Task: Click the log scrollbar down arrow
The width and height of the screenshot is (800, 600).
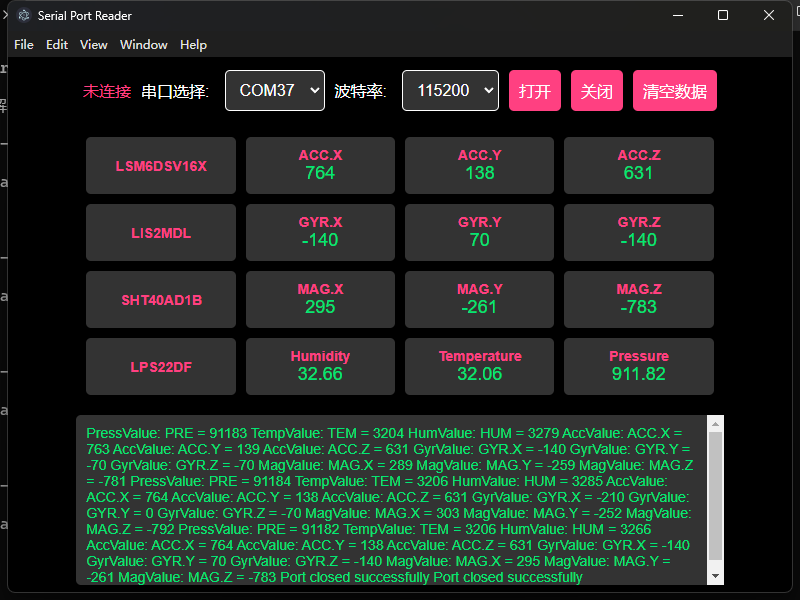Action: (715, 576)
